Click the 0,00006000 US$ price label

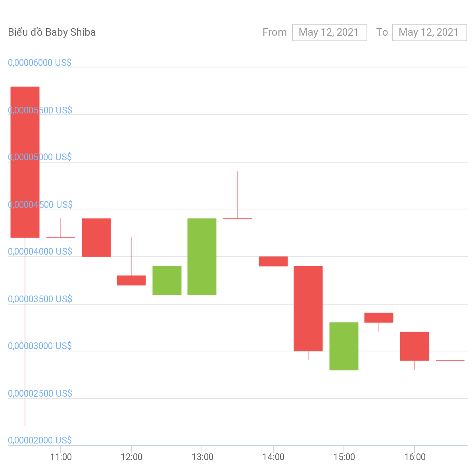(40, 63)
